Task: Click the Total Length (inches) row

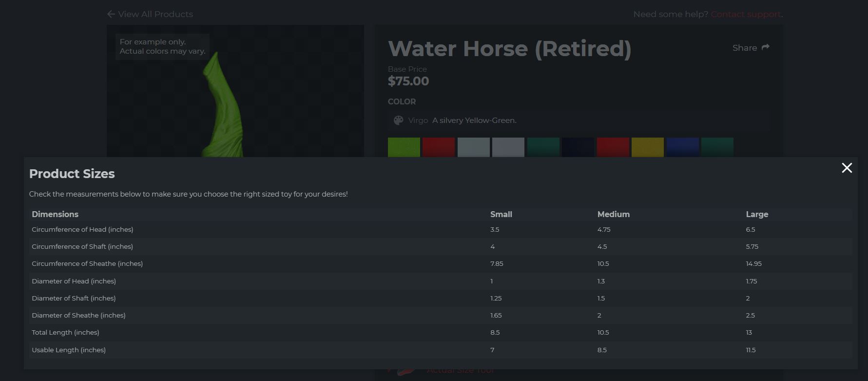Action: tap(441, 332)
